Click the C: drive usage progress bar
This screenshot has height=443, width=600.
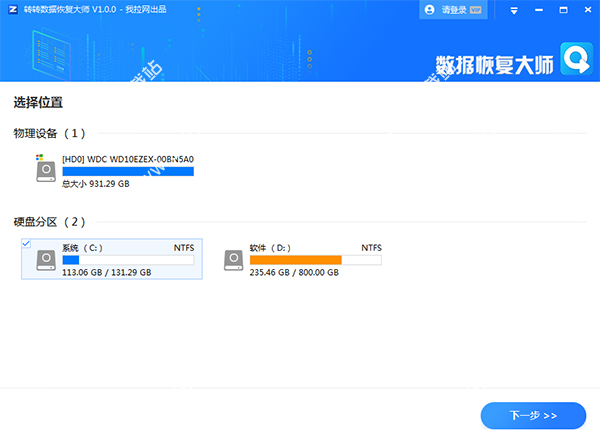(128, 260)
